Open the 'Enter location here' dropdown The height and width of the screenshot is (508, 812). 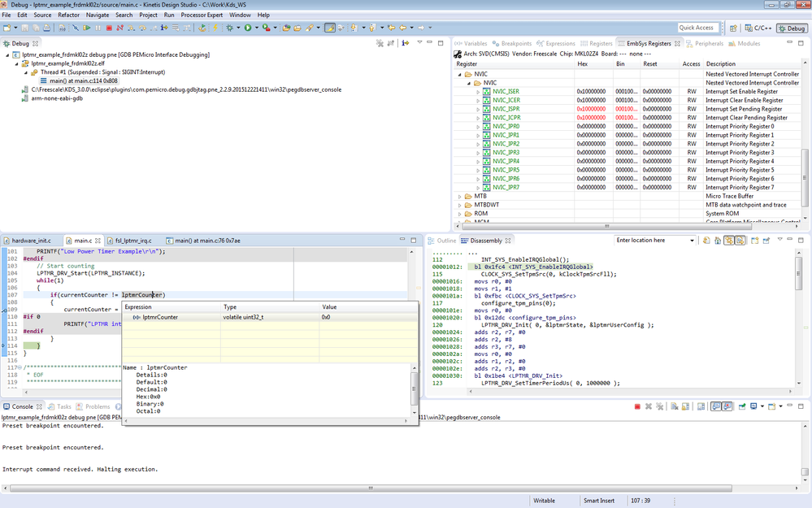tap(692, 241)
